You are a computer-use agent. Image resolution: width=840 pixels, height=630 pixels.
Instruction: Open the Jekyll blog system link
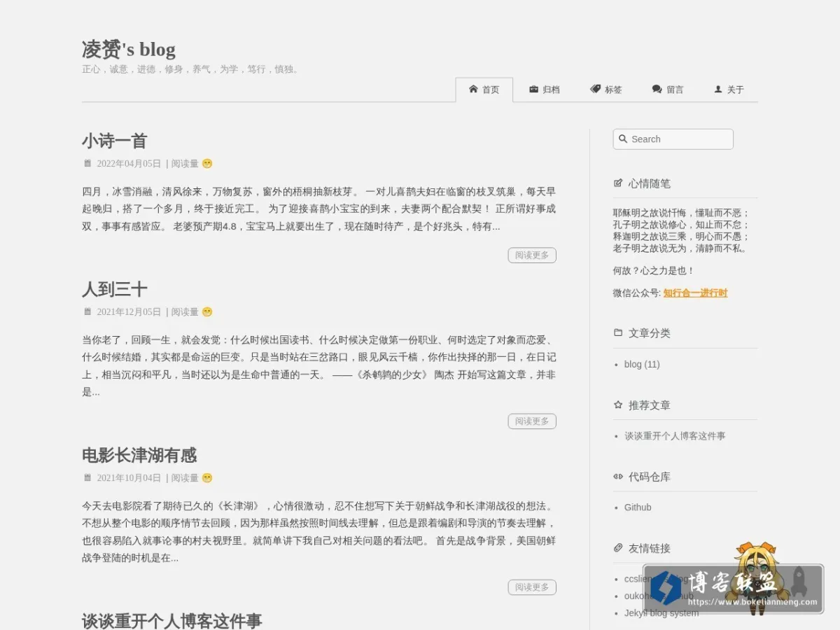point(661,613)
